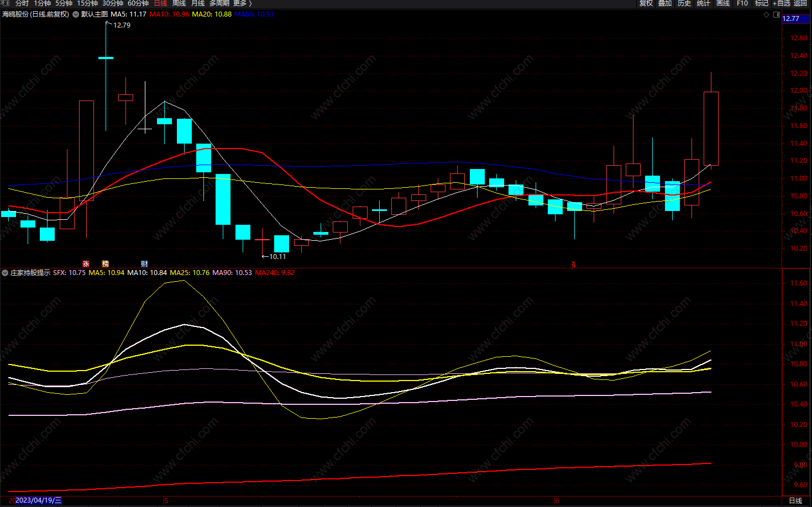The height and width of the screenshot is (507, 812).
Task: Expand the 庄家持股提示 indicator dropdown
Action: (5, 273)
